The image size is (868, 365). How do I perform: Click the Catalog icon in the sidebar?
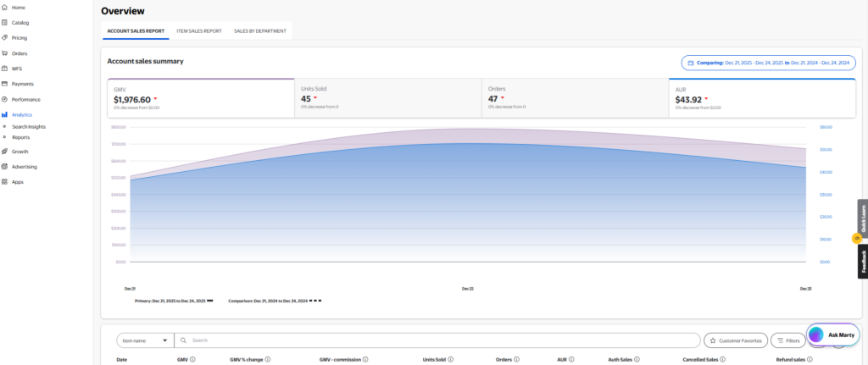pyautogui.click(x=4, y=23)
